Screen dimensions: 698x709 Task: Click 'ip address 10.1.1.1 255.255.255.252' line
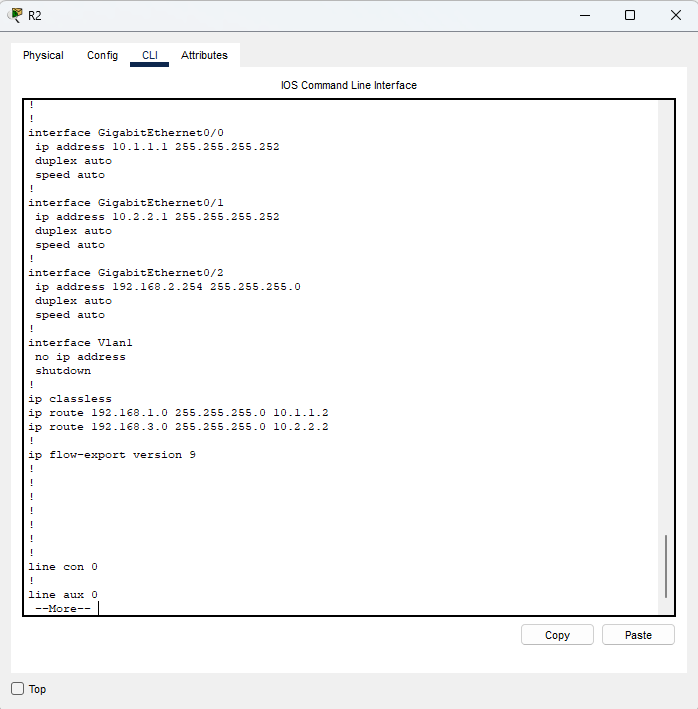157,147
